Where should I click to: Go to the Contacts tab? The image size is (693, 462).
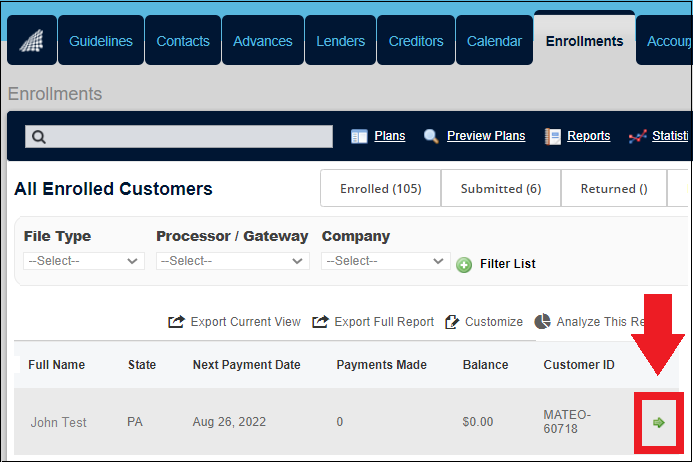[x=183, y=41]
